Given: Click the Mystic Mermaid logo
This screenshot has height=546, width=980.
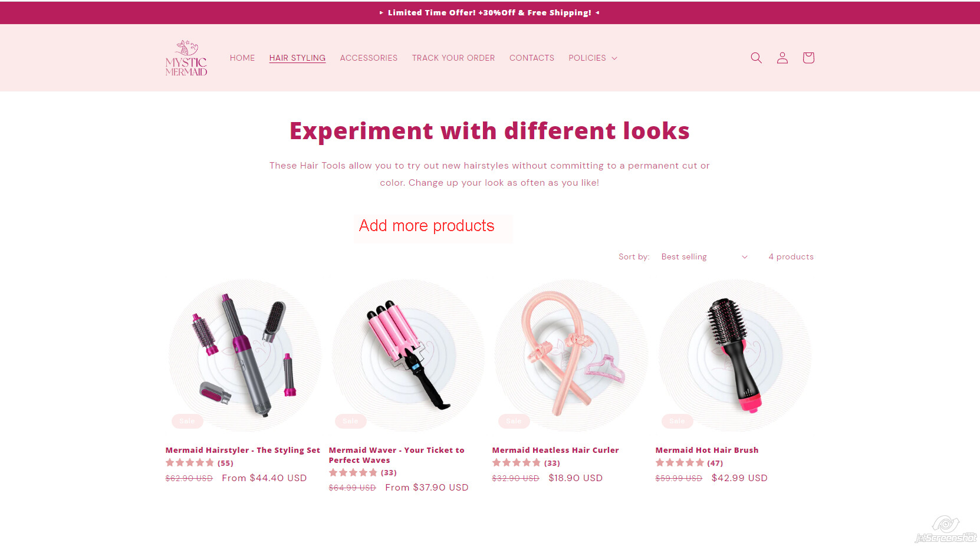Looking at the screenshot, I should click(186, 58).
